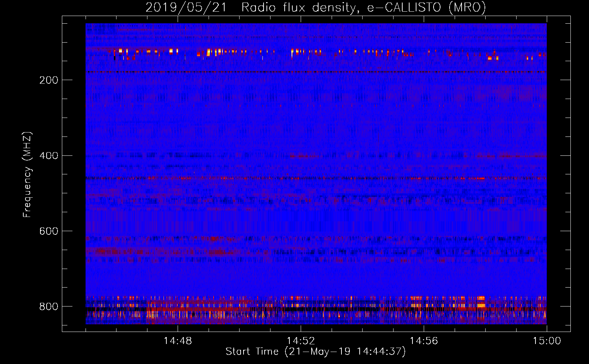
Task: Click the 14:52 time tick label
Action: click(301, 341)
